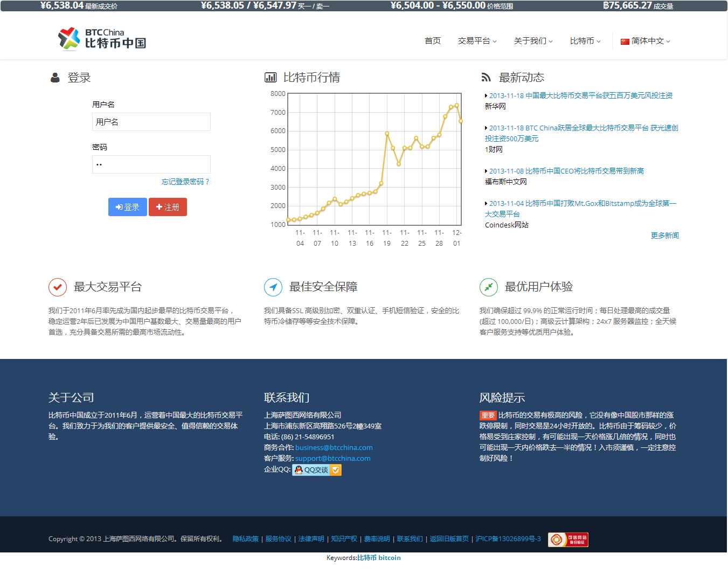Open the 交易平台 dropdown menu
Screen dimensions: 728x574
click(x=476, y=41)
